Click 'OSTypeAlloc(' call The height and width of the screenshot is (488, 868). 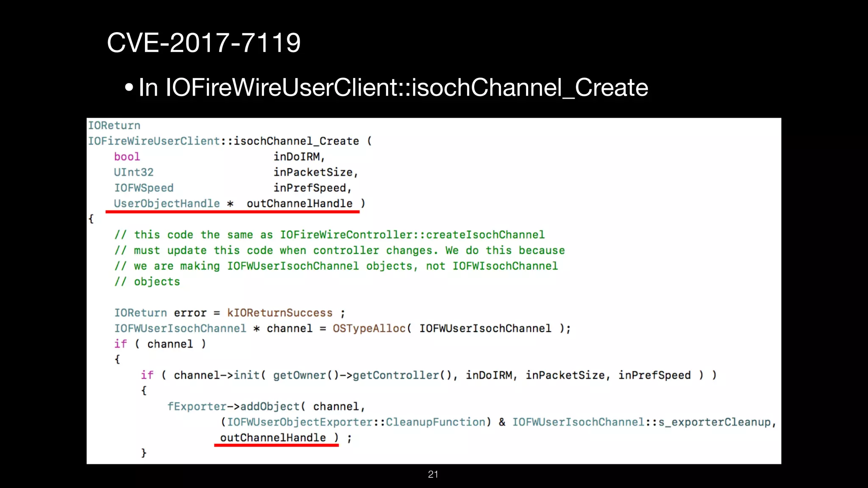coord(372,329)
